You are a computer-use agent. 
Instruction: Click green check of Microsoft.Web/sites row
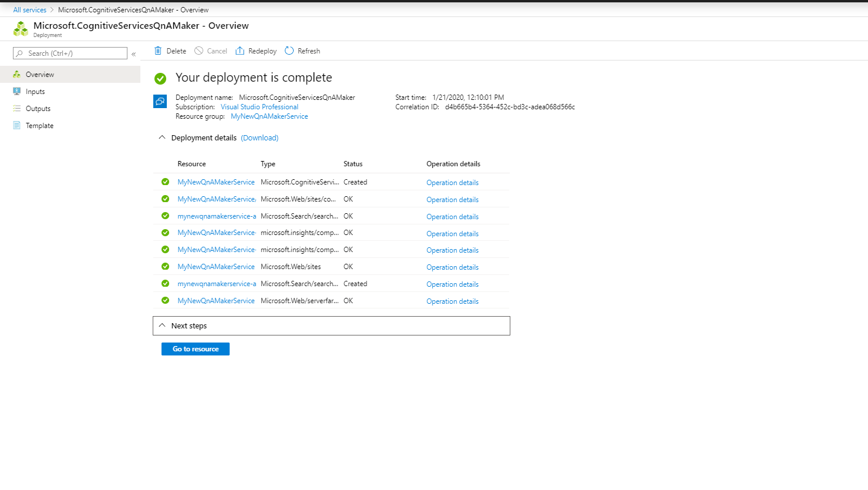165,267
